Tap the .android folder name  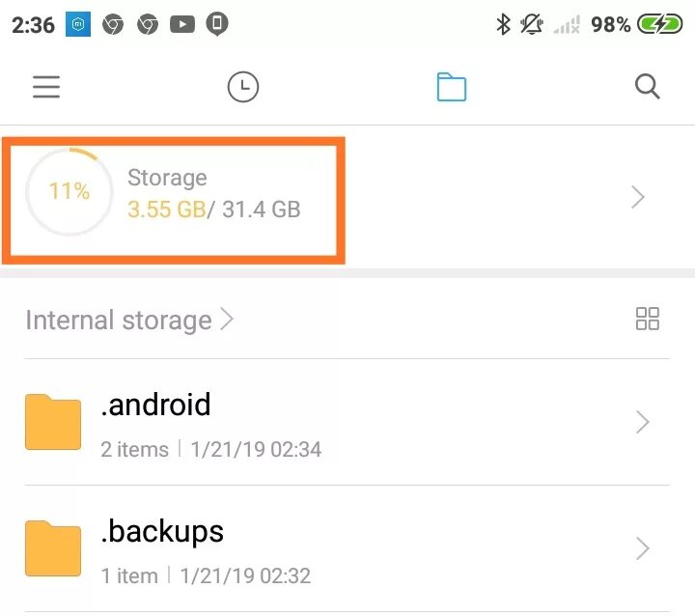pos(155,405)
